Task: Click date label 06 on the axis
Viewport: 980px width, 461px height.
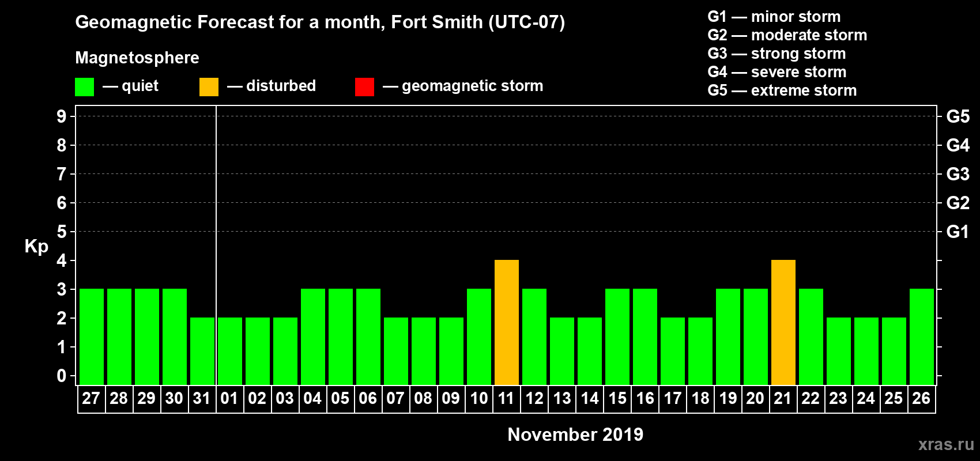Action: click(x=368, y=398)
